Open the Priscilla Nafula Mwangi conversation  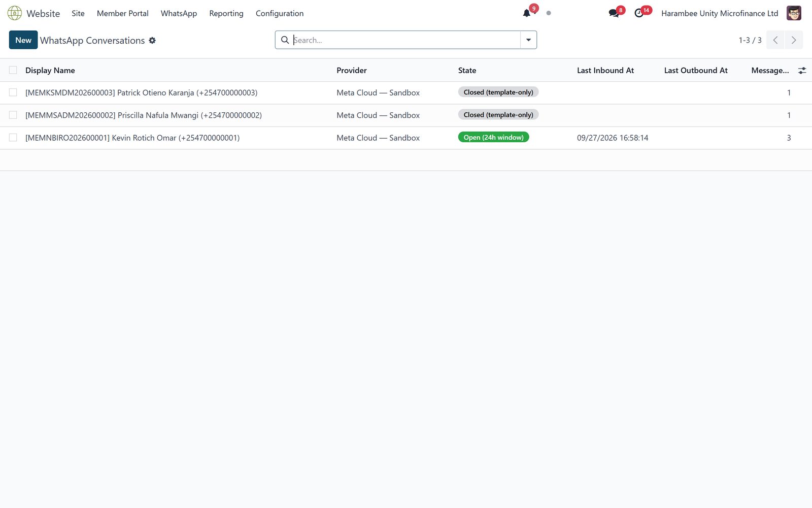click(x=144, y=115)
